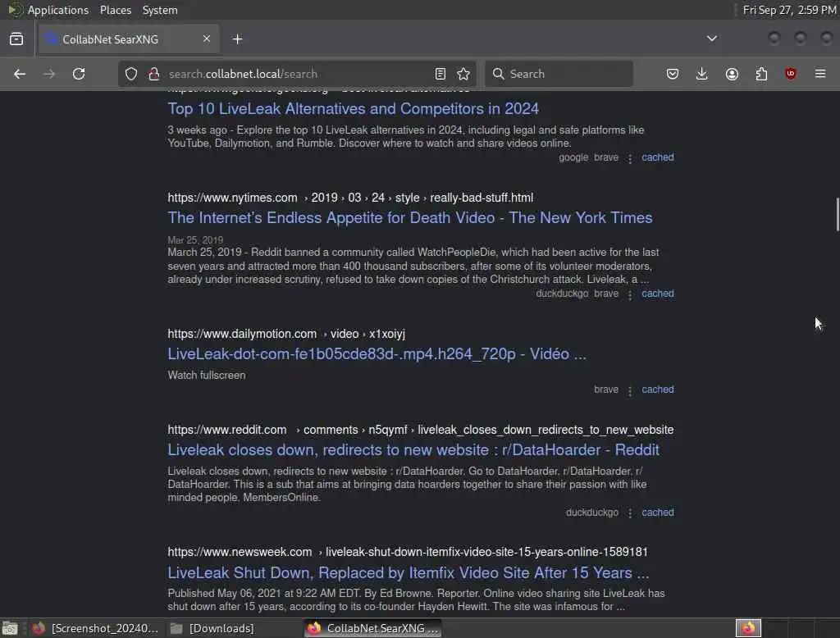This screenshot has height=638, width=840.
Task: Open cached link for LiveLeak Alternatives result
Action: point(658,157)
